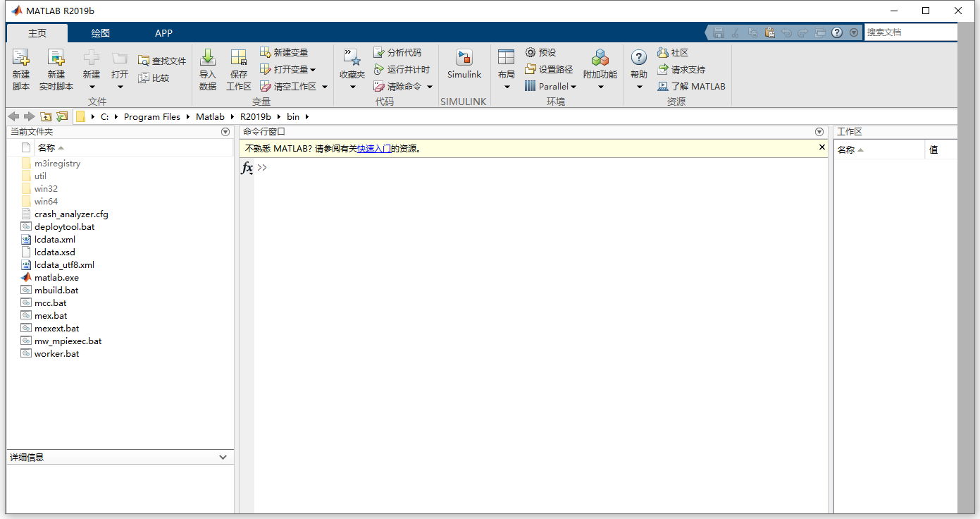
Task: Click 分析代码 (Analyze Code)
Action: [x=397, y=53]
